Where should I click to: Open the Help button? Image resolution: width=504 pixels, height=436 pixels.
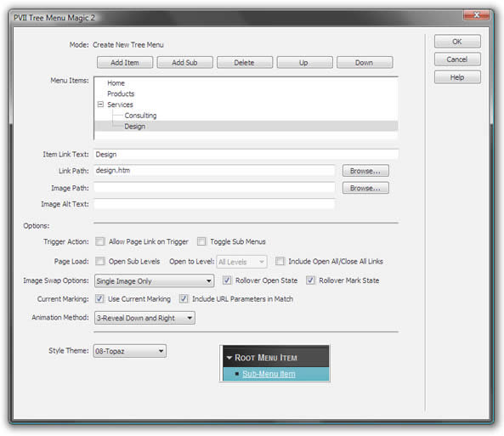pyautogui.click(x=457, y=77)
